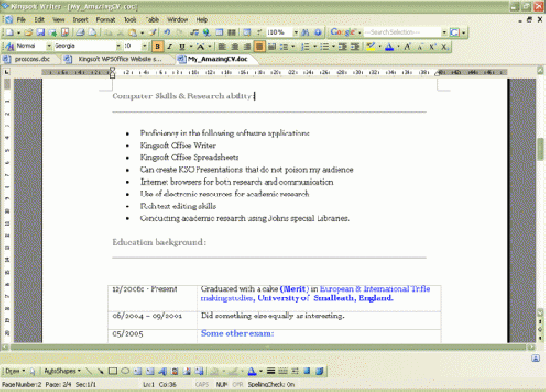Expand the Normal style dropdown
The width and height of the screenshot is (546, 392).
(49, 46)
